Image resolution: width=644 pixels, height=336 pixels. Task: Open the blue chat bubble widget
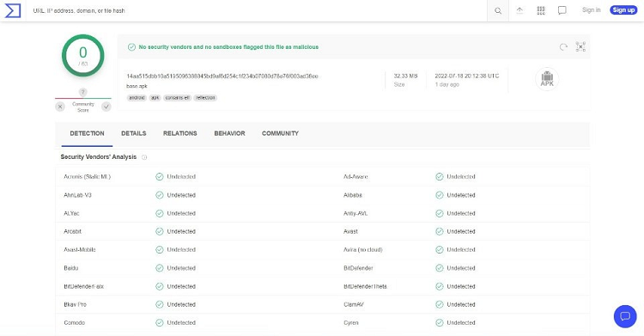click(625, 316)
